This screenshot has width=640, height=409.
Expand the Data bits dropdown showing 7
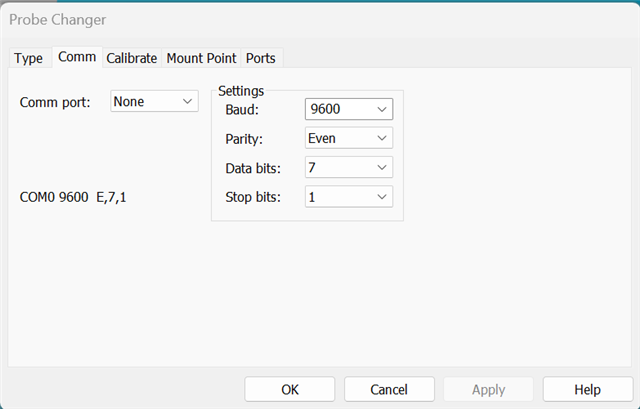coord(349,167)
